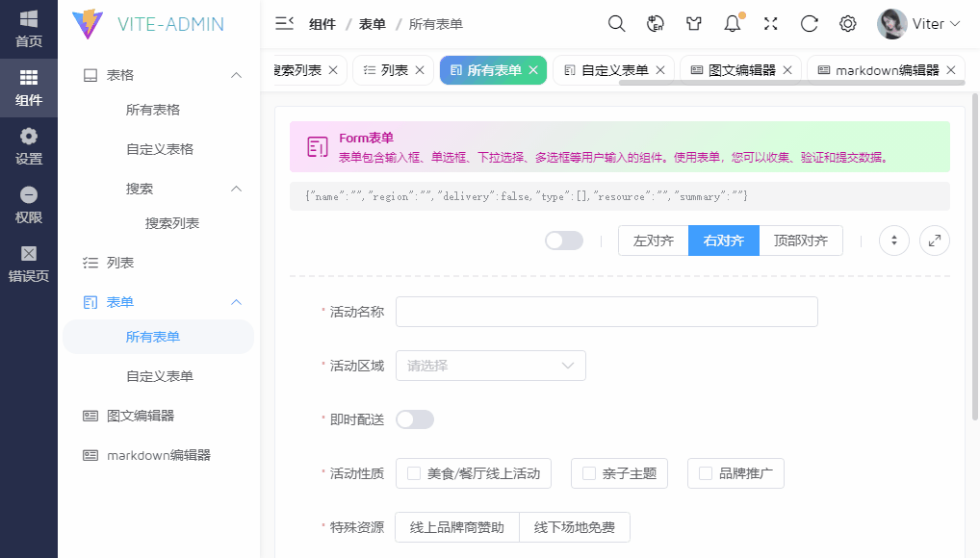The image size is (980, 558).
Task: Click the 左对齐 alignment button
Action: [x=653, y=240]
